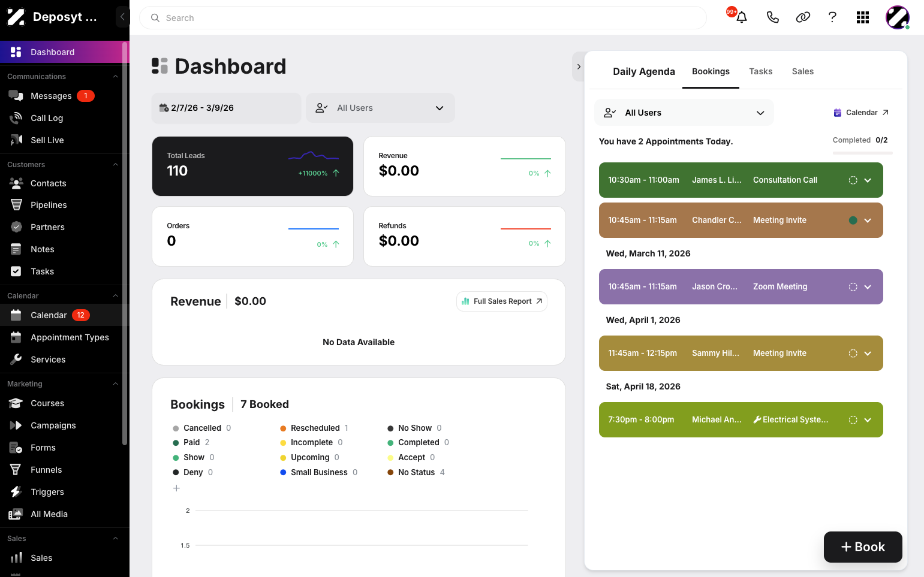Expand the Electrical Syste... appointment chevron
Viewport: 924px width, 577px height.
(x=868, y=420)
